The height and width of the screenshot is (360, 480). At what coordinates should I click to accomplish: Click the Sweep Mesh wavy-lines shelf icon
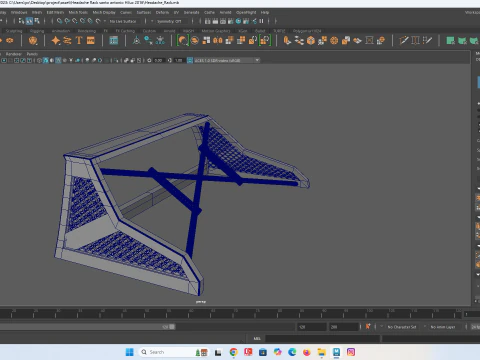coord(67,41)
